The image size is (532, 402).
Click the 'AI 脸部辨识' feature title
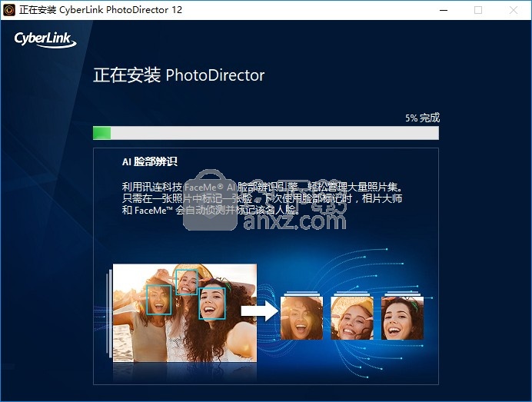pyautogui.click(x=150, y=161)
